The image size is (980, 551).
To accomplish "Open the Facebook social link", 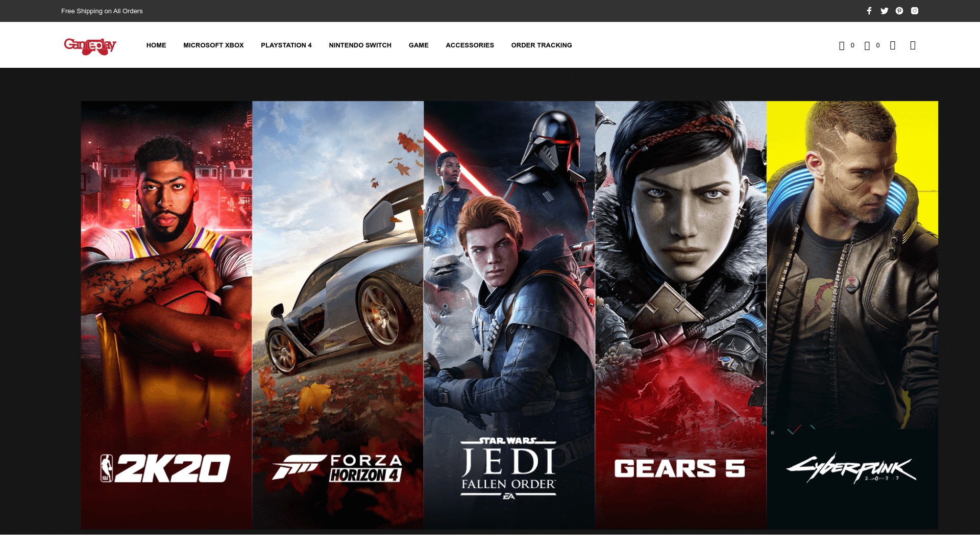I will (x=869, y=11).
